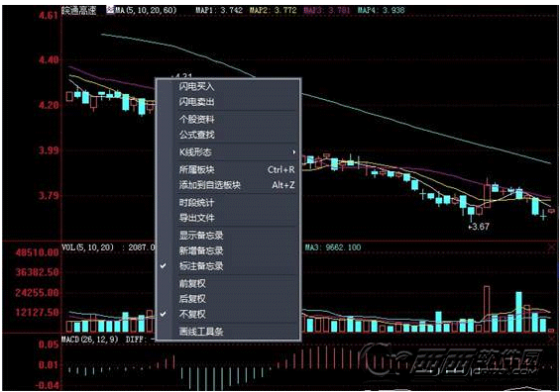The height and width of the screenshot is (392, 560).
Task: Click the 3.67 low price marker
Action: [x=479, y=227]
